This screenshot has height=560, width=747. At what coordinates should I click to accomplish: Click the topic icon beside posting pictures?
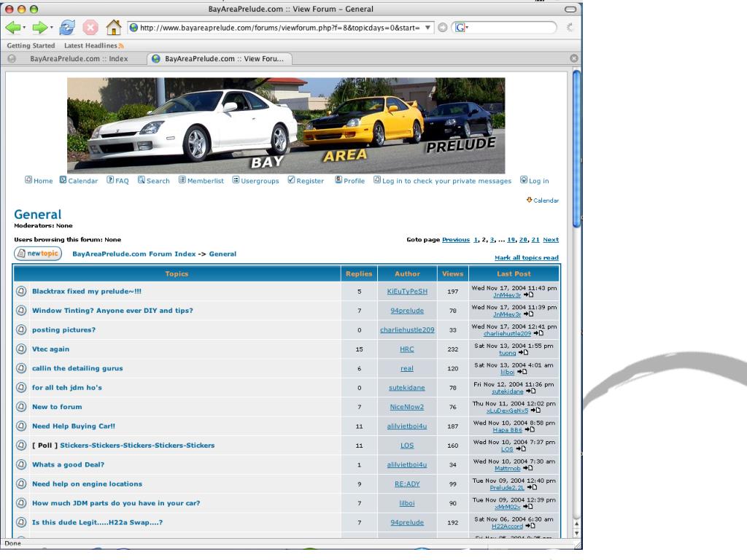[21, 330]
